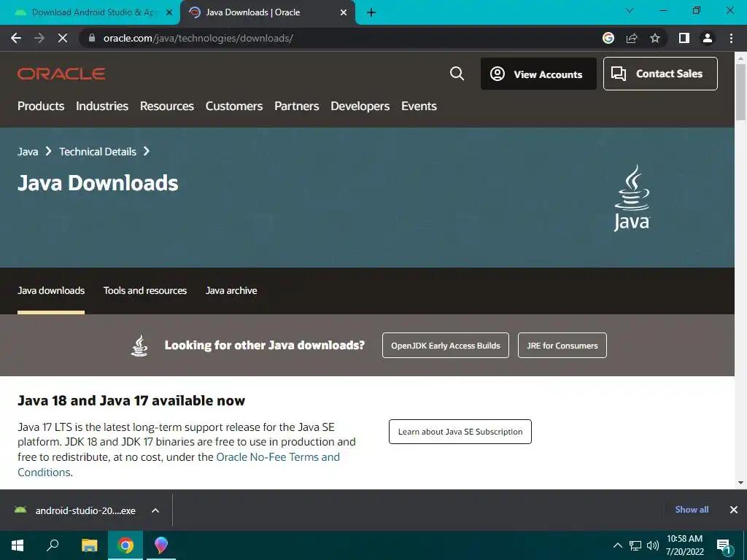Click Learn about Java SE Subscription
This screenshot has height=560, width=747.
pyautogui.click(x=460, y=432)
